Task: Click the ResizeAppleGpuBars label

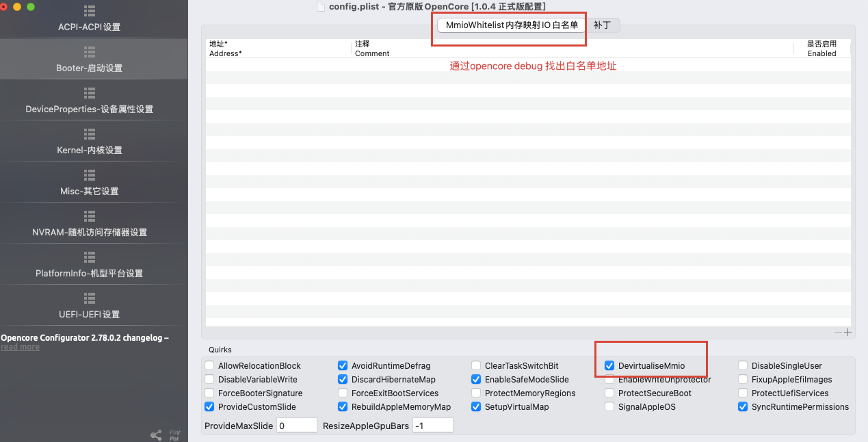Action: coord(366,426)
